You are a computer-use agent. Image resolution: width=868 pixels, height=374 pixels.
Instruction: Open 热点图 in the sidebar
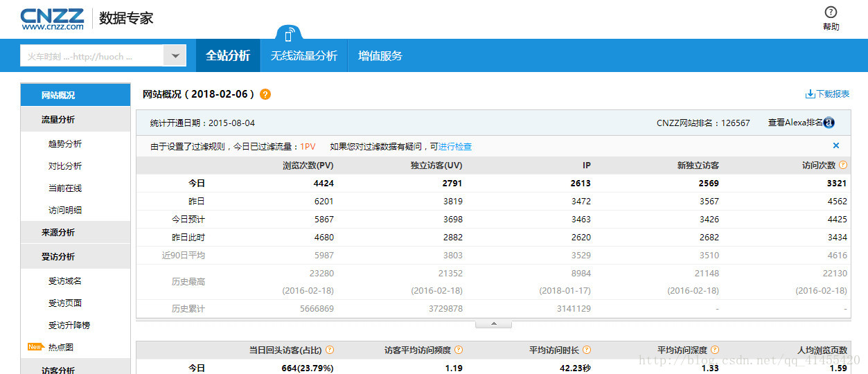(61, 347)
